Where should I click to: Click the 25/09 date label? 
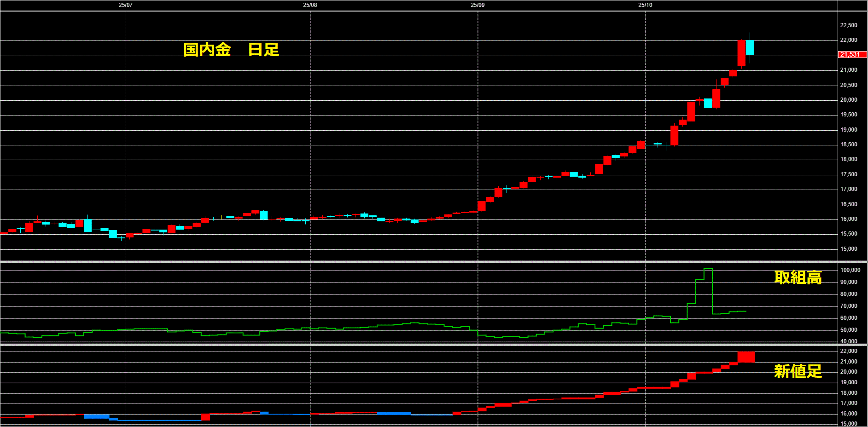coord(478,5)
